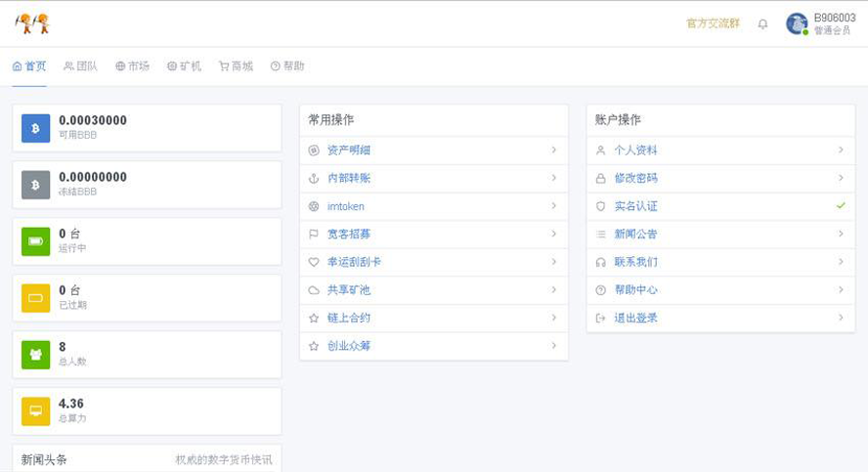Open the 商城 tab
This screenshot has height=472, width=868.
click(x=236, y=65)
